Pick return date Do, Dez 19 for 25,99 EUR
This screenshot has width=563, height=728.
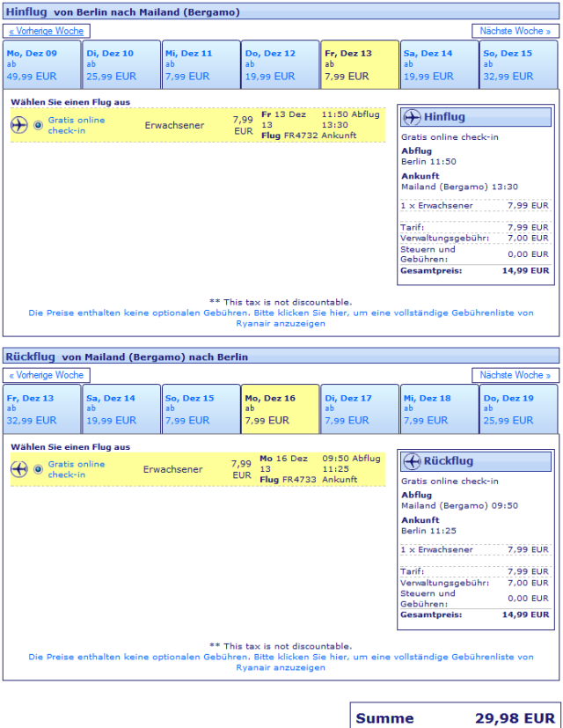pos(518,408)
